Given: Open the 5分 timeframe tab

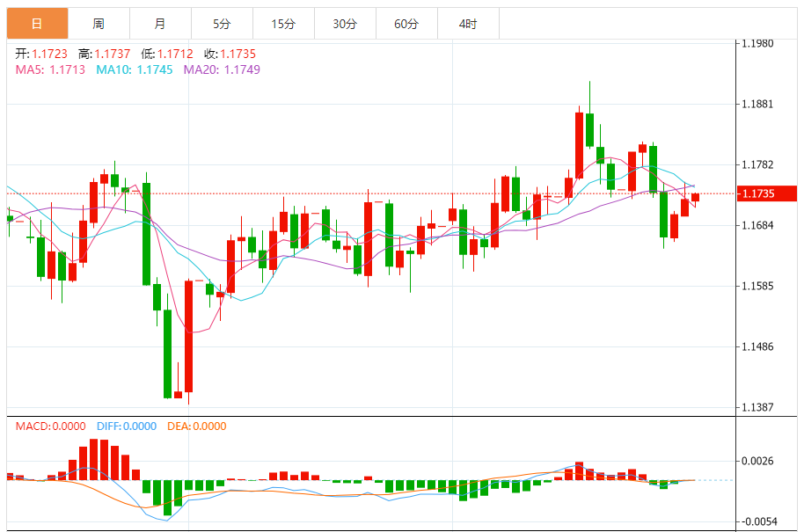Looking at the screenshot, I should (x=222, y=24).
